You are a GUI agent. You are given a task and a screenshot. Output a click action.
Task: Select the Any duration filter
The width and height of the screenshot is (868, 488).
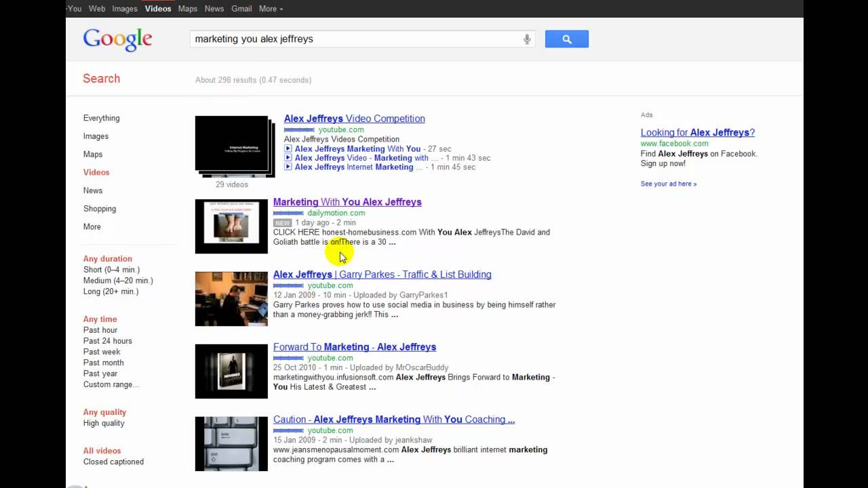(x=108, y=259)
